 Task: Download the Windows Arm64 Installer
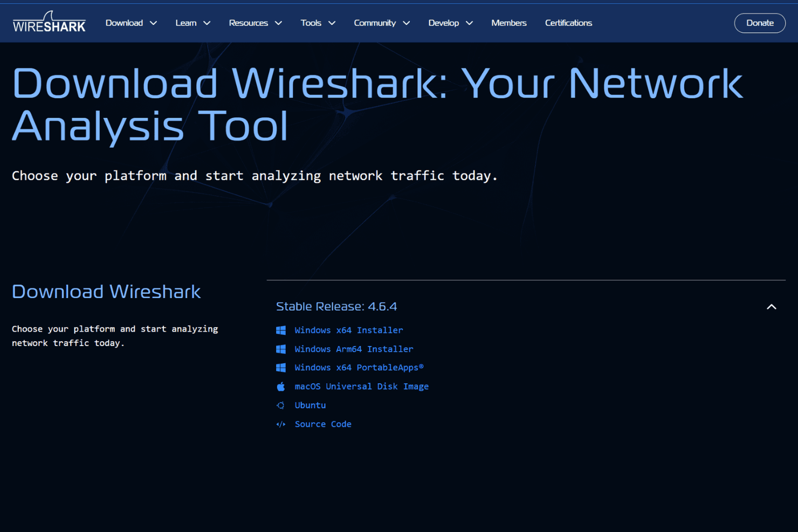pyautogui.click(x=354, y=349)
